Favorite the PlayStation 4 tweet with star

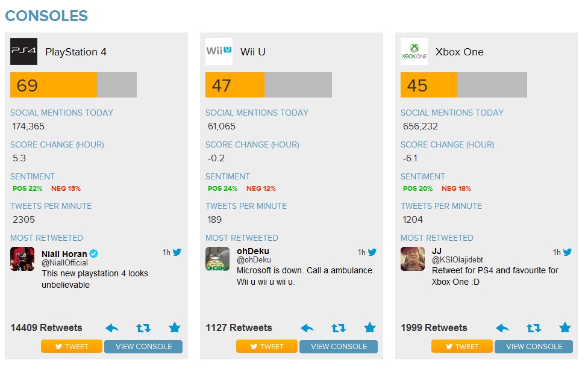[175, 328]
